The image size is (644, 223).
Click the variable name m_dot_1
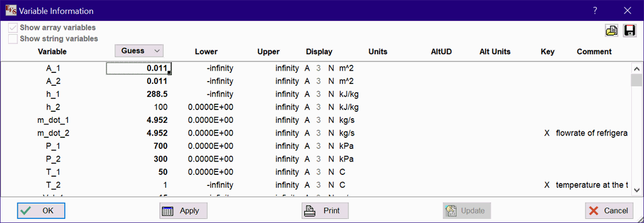pos(53,120)
